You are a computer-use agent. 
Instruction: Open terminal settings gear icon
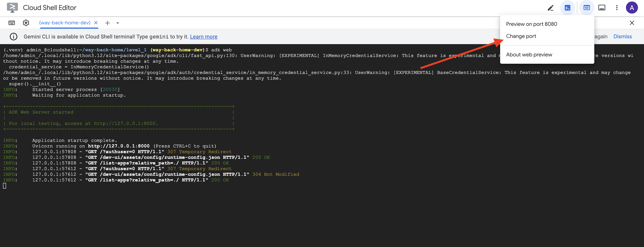[x=26, y=23]
